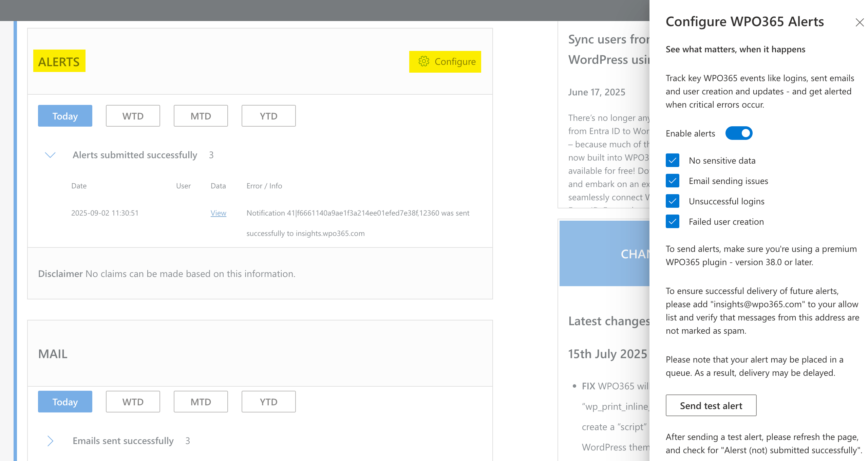This screenshot has height=461, width=868.
Task: Click the Latest changes heading
Action: pyautogui.click(x=609, y=321)
